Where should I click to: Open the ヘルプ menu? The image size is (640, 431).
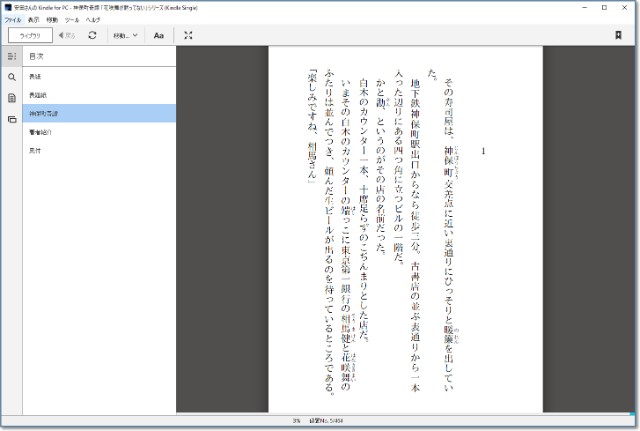[93, 19]
